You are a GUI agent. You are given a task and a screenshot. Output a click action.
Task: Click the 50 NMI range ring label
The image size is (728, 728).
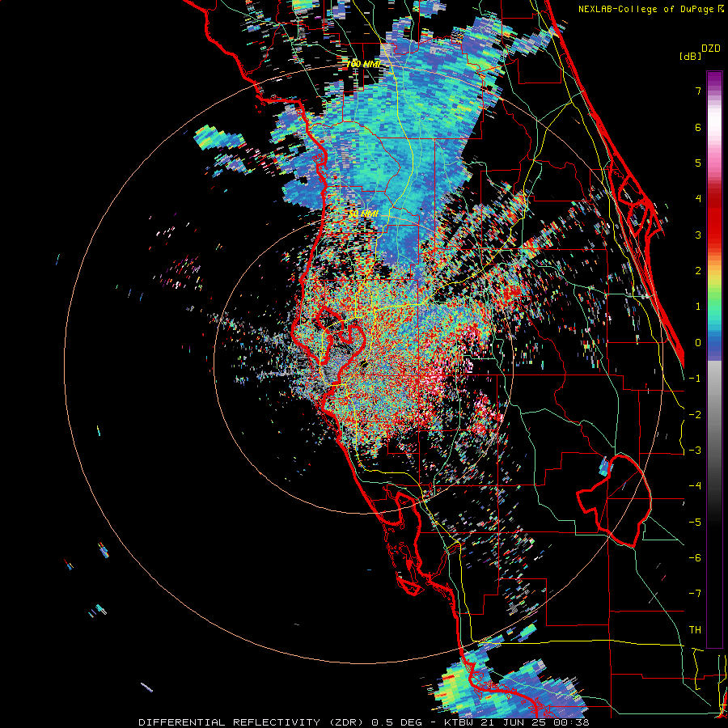click(x=363, y=214)
